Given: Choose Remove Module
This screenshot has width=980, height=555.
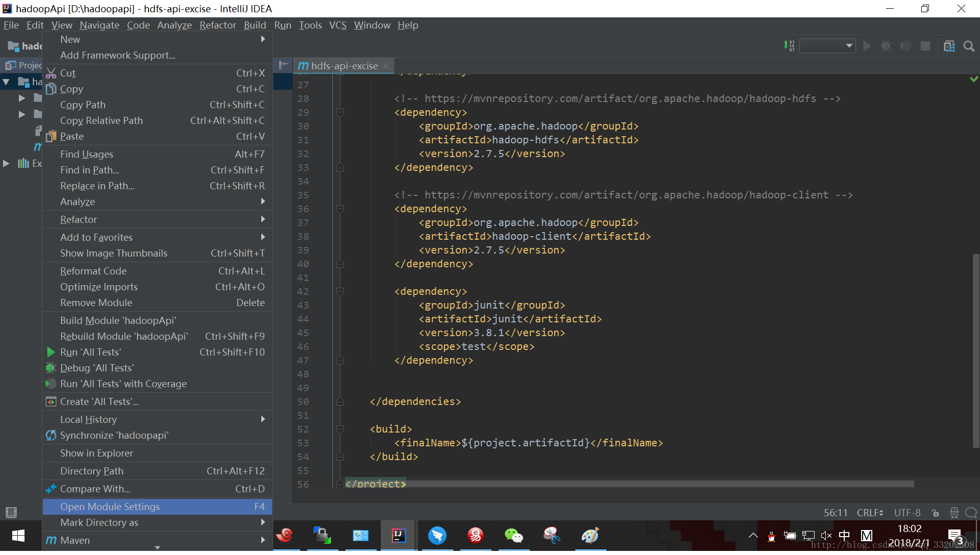Looking at the screenshot, I should coord(157,302).
